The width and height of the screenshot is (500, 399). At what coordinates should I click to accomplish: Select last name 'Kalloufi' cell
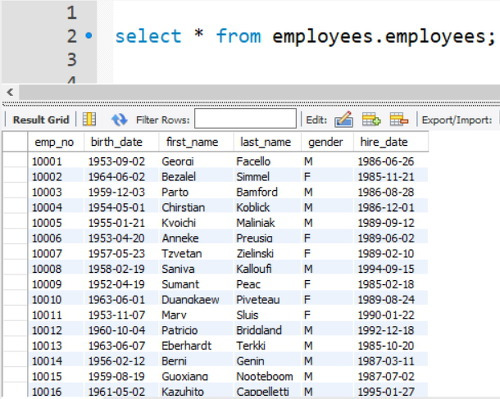(x=267, y=269)
